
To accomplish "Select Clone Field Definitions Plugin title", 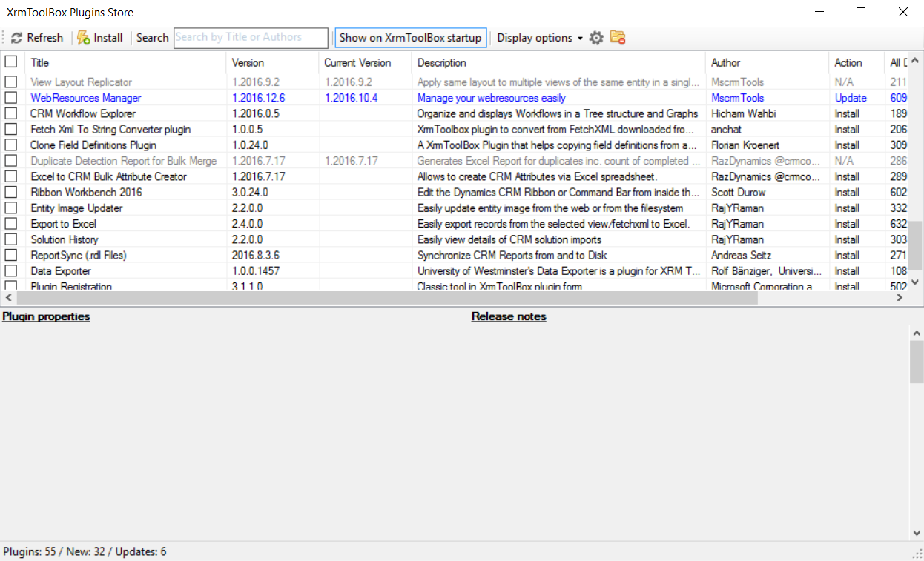I will pyautogui.click(x=93, y=145).
